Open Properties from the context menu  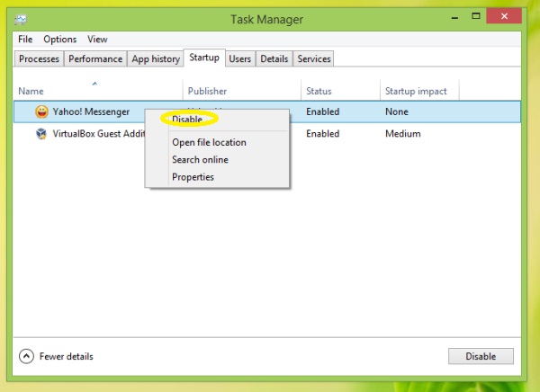pos(193,177)
